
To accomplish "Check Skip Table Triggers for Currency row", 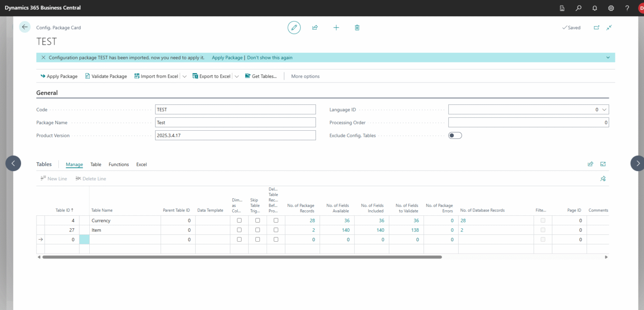I will click(x=258, y=221).
